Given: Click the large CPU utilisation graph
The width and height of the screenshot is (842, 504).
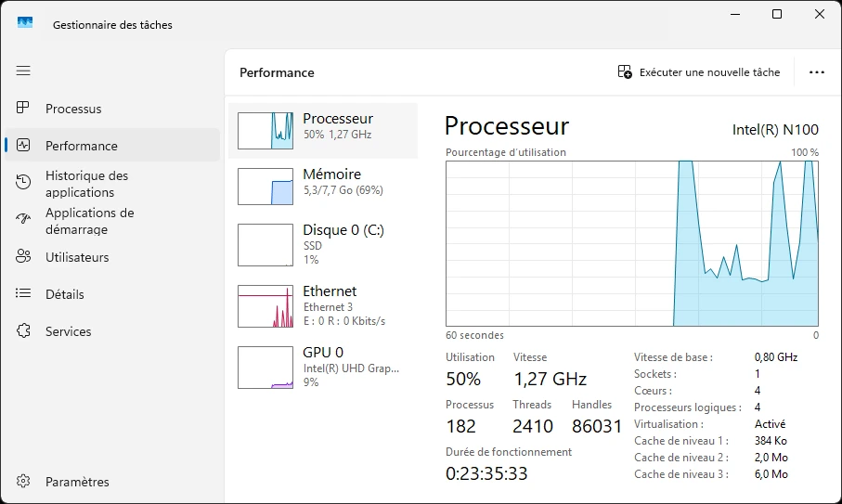Looking at the screenshot, I should pos(632,243).
